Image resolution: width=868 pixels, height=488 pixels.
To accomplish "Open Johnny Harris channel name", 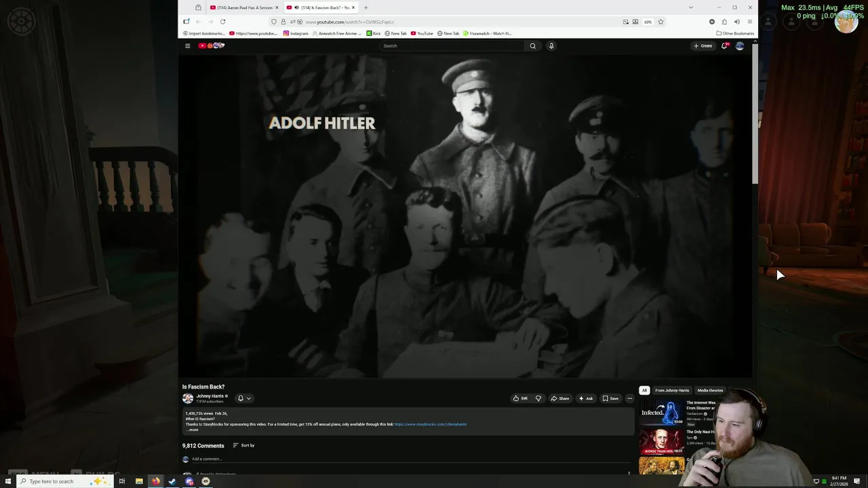I will (210, 396).
